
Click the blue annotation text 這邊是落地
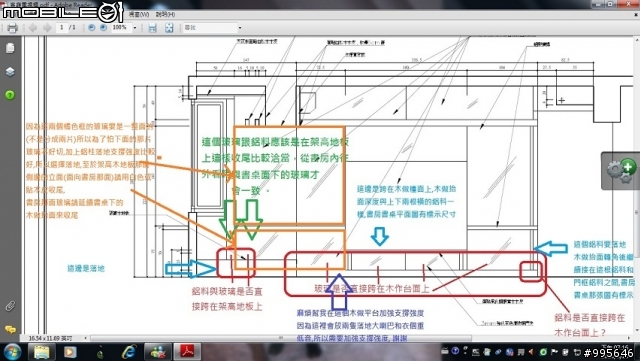tap(86, 268)
